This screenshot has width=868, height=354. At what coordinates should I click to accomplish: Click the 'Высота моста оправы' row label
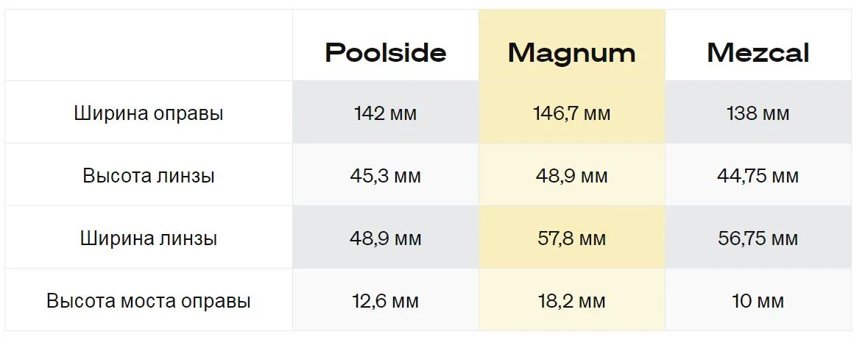(149, 301)
